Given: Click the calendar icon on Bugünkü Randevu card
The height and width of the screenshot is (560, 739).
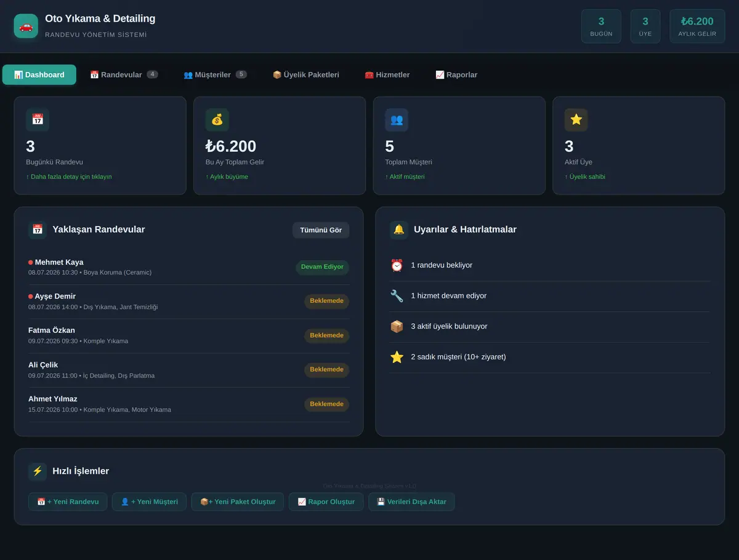Looking at the screenshot, I should pos(38,120).
